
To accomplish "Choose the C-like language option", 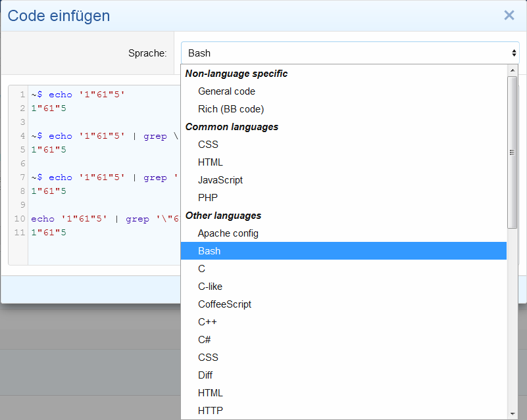I will [x=209, y=287].
